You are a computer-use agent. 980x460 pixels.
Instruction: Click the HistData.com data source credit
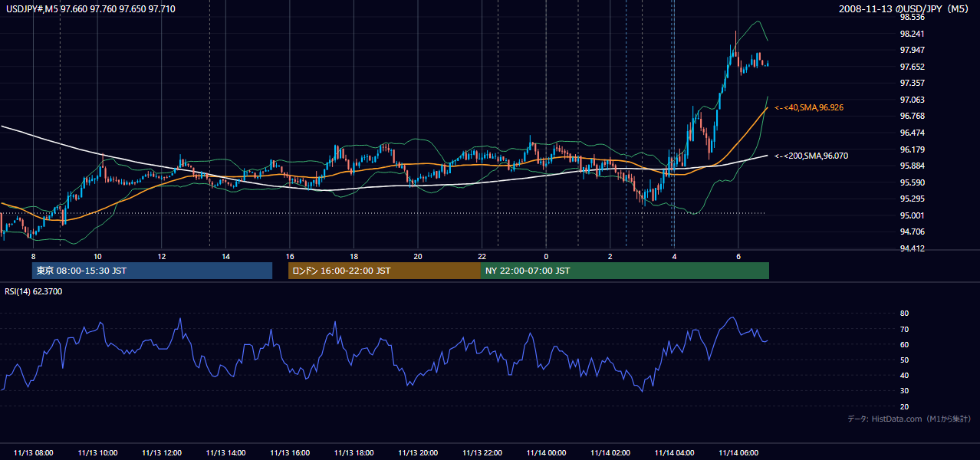tap(909, 419)
